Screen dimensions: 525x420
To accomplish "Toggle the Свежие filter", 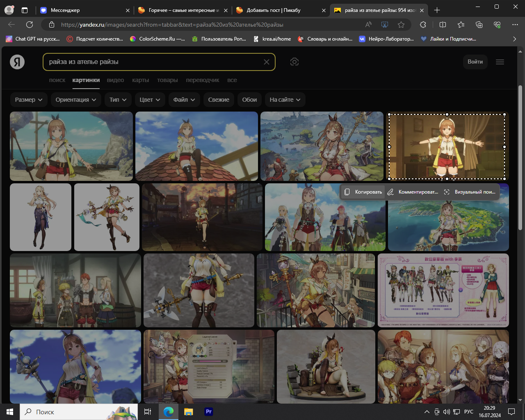I will pyautogui.click(x=219, y=100).
